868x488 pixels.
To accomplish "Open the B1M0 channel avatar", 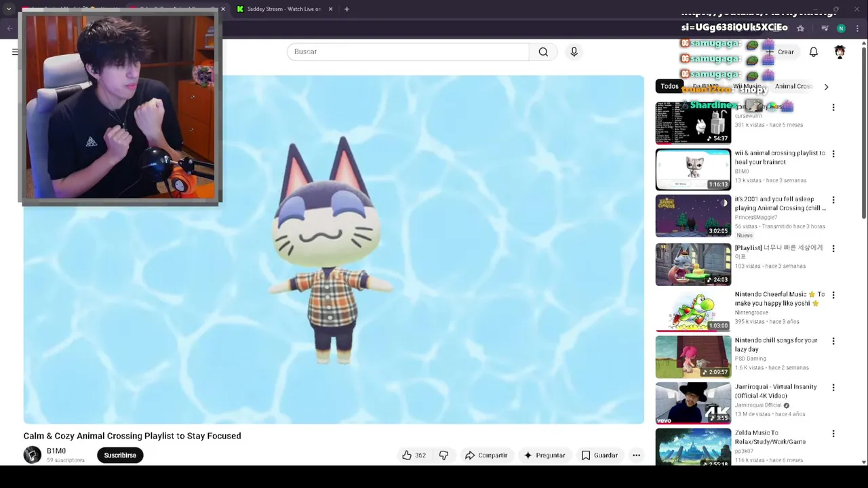I will click(33, 455).
